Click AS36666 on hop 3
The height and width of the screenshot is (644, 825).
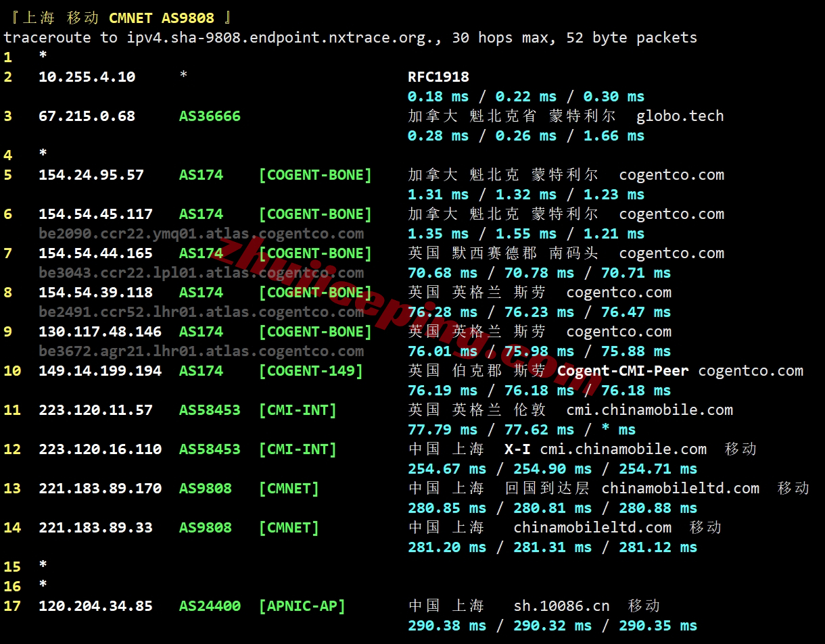click(210, 116)
